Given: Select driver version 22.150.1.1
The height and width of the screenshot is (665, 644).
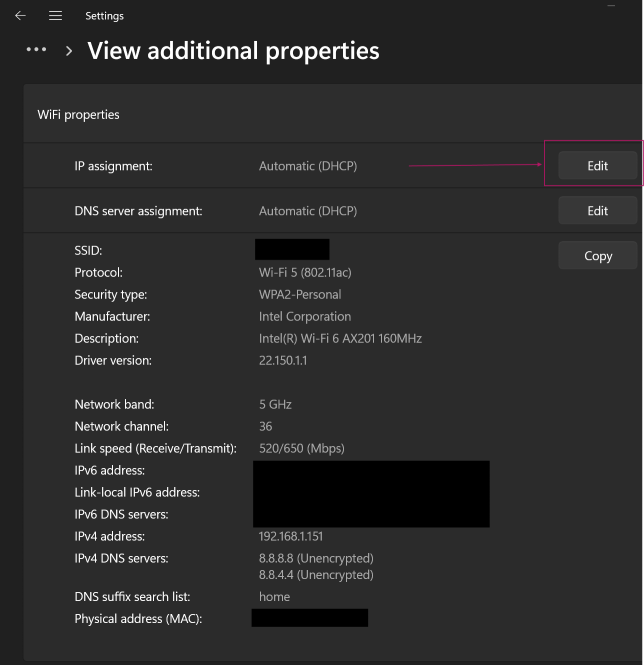Looking at the screenshot, I should point(283,360).
